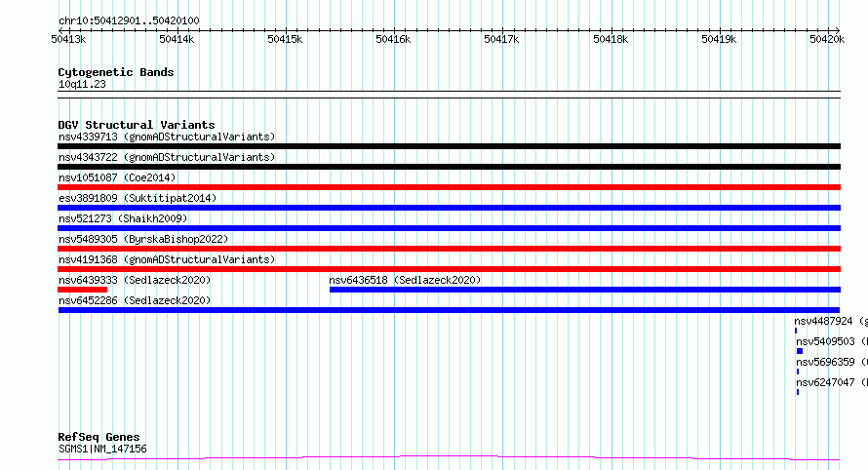Click the tiny blue mark under nsv4487924

[796, 331]
